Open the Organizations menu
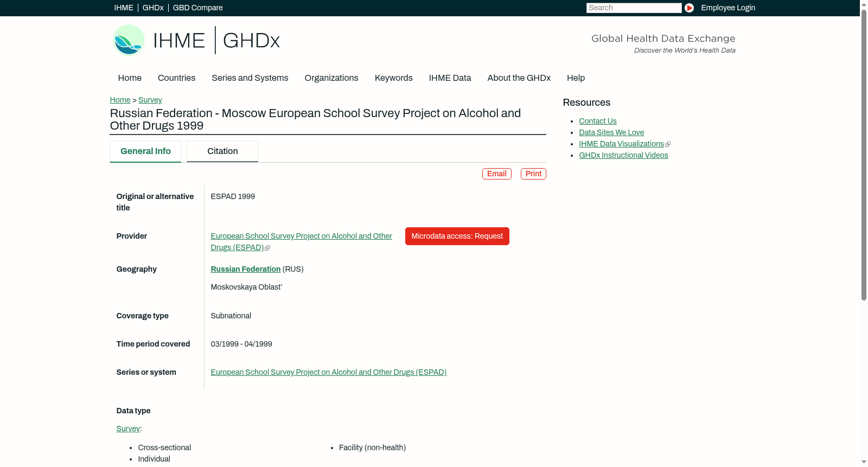This screenshot has width=868, height=467. (x=331, y=78)
